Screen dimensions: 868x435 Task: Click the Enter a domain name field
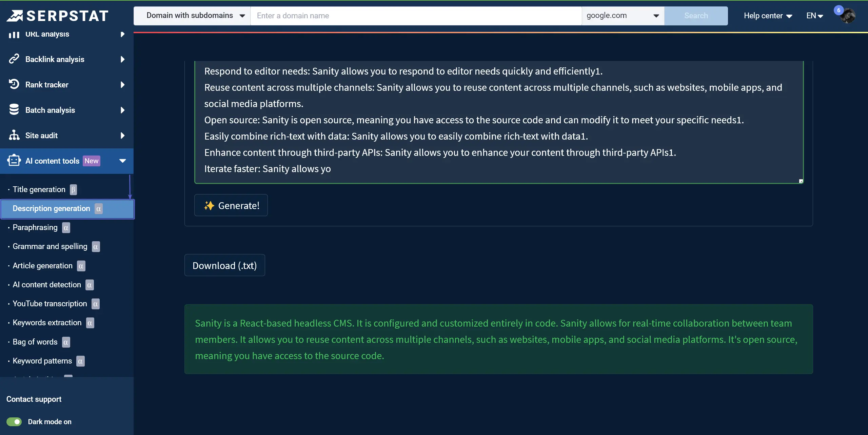pyautogui.click(x=416, y=16)
